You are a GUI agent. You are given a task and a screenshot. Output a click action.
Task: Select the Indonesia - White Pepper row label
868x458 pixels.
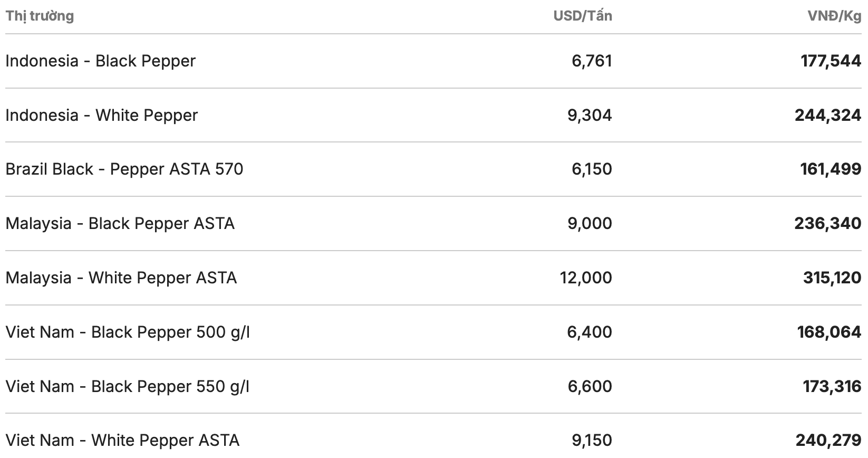click(101, 115)
